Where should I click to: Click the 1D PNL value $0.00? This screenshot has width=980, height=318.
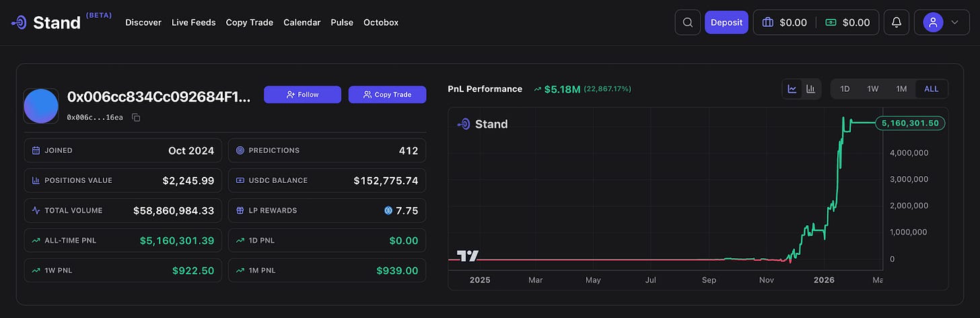tap(404, 241)
